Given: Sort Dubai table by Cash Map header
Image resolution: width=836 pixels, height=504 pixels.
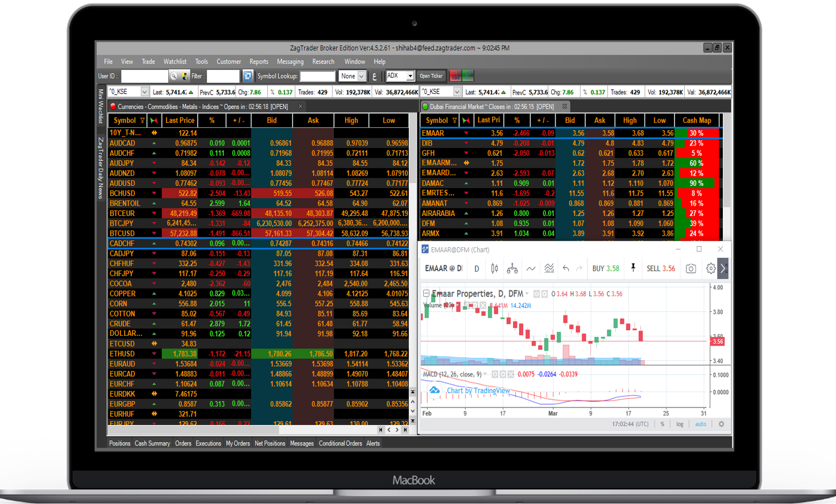Looking at the screenshot, I should coord(697,120).
